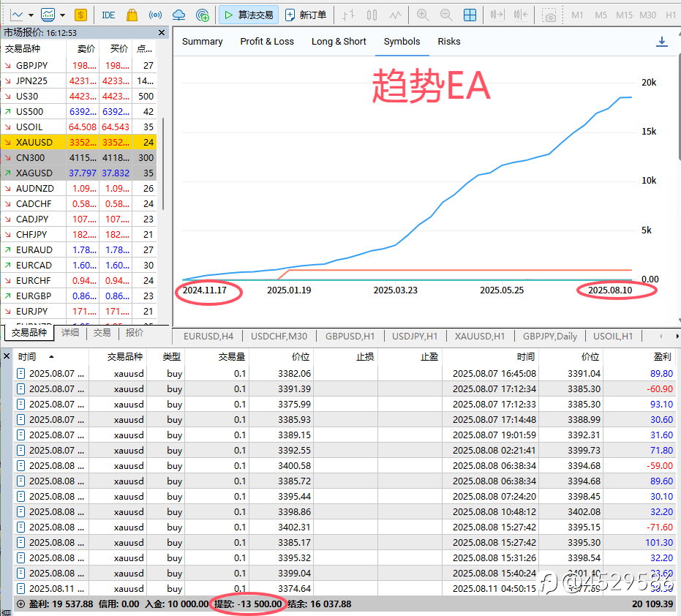Click the 新订单 new order button

coord(306,15)
